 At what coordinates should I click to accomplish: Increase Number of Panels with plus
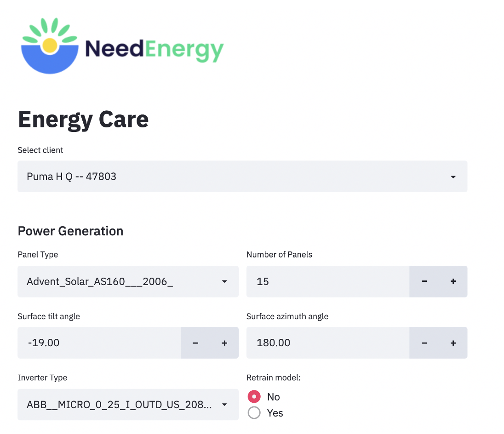coord(453,281)
